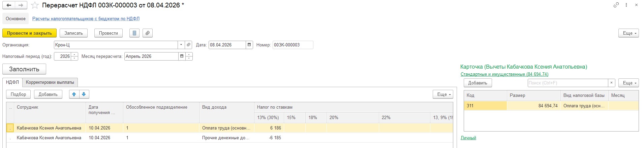Click the back navigation arrow
Viewport: 644px width, 148px height.
click(9, 5)
